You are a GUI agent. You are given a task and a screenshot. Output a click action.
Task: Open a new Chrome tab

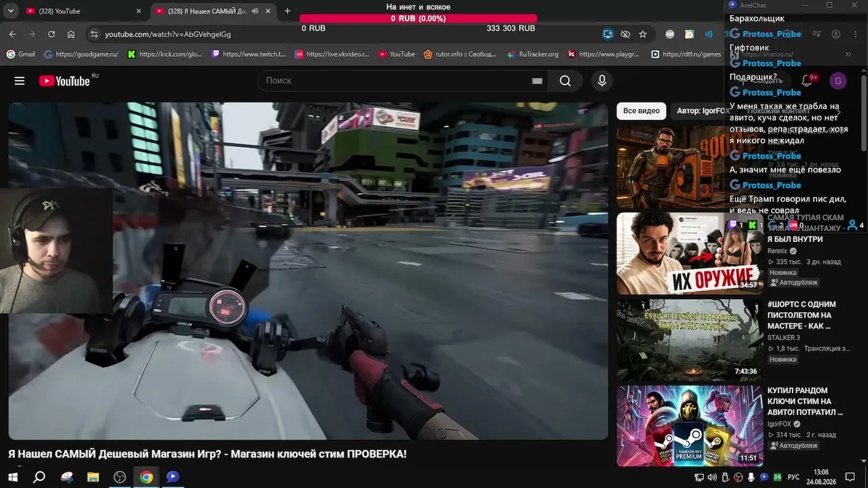pos(288,11)
